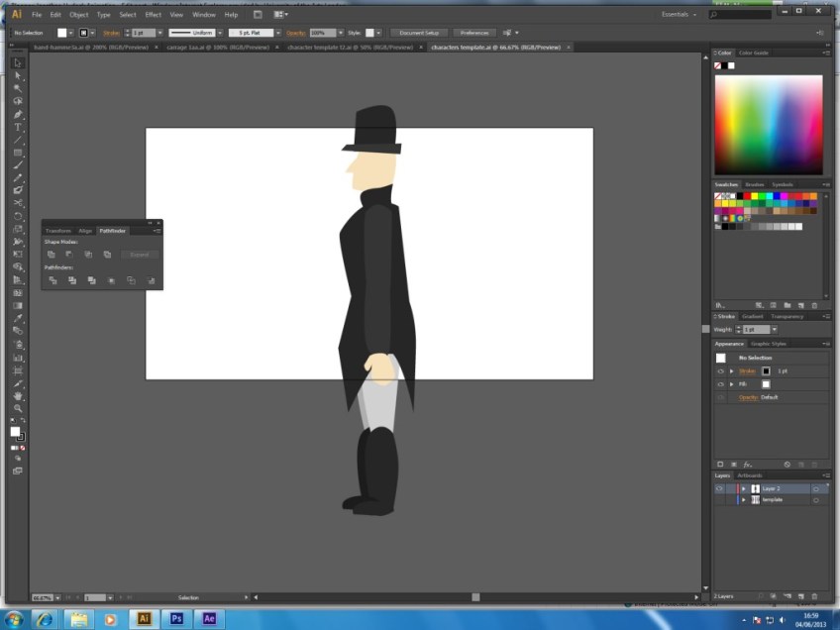Click the Document Setup button

pos(418,33)
